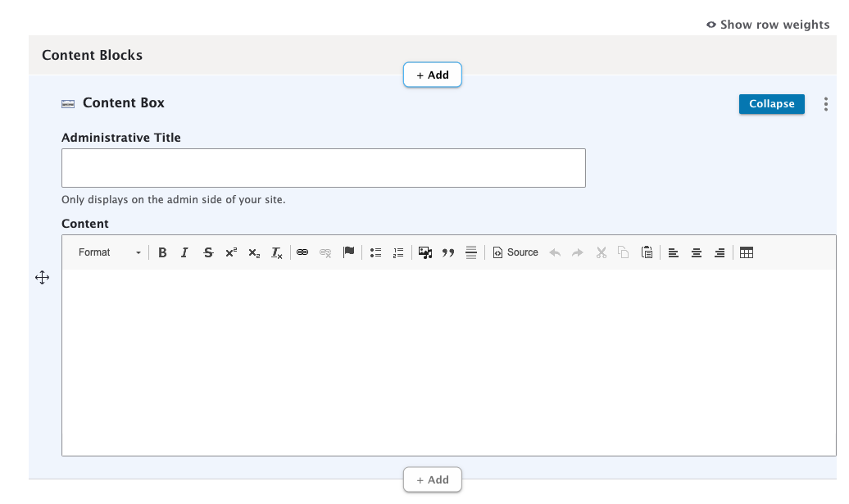Click the Content Blocks heading
Viewport: 849px width, 504px height.
(x=92, y=55)
